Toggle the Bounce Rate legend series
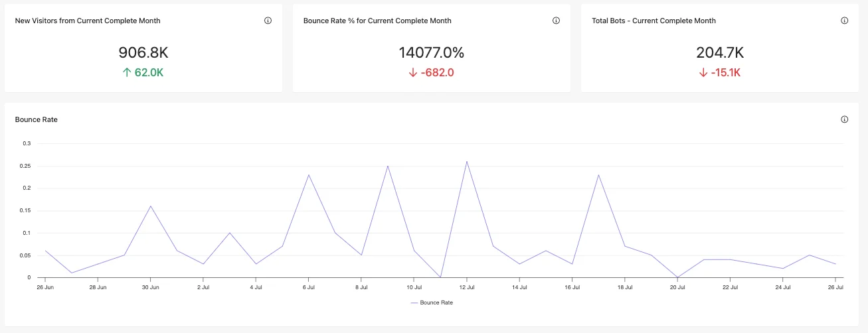Image resolution: width=868 pixels, height=333 pixels. [x=432, y=302]
